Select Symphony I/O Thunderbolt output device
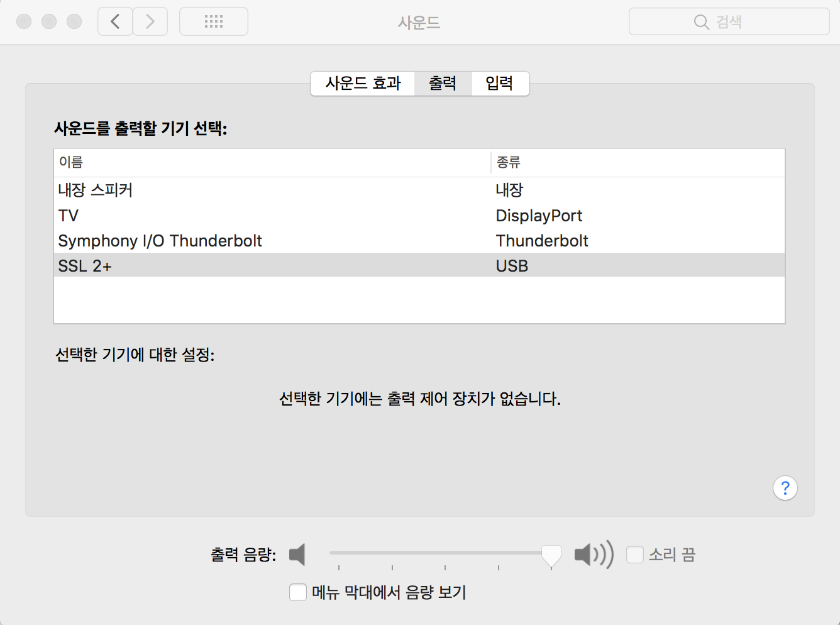The image size is (840, 625). tap(419, 240)
